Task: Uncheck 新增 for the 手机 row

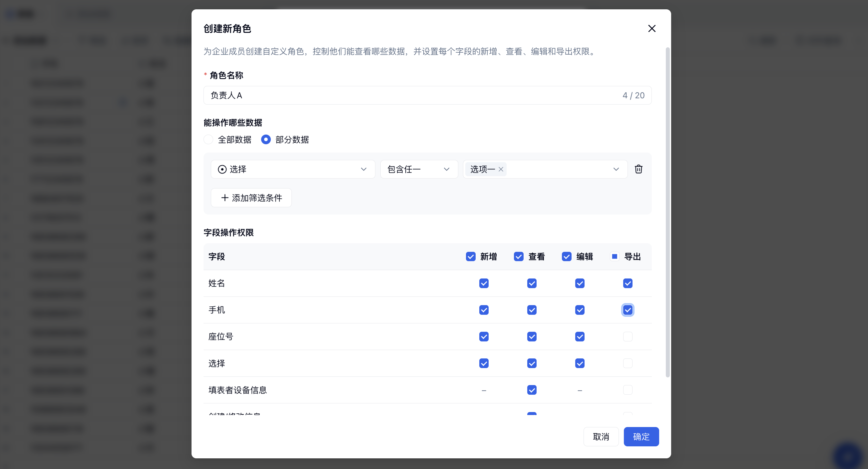Action: (x=484, y=310)
